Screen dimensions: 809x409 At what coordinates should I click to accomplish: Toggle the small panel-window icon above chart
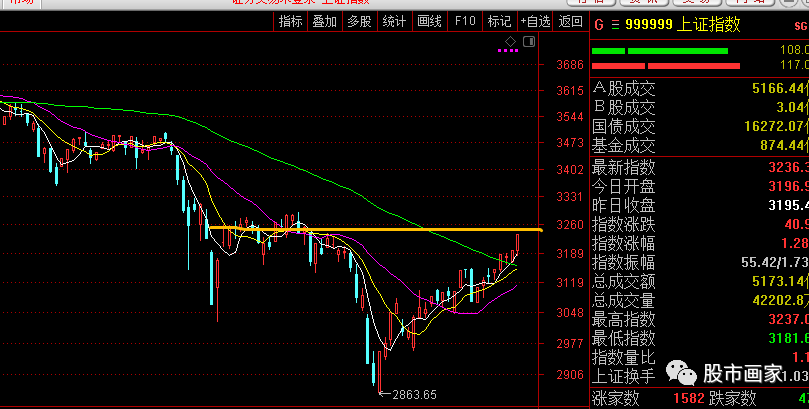(529, 41)
